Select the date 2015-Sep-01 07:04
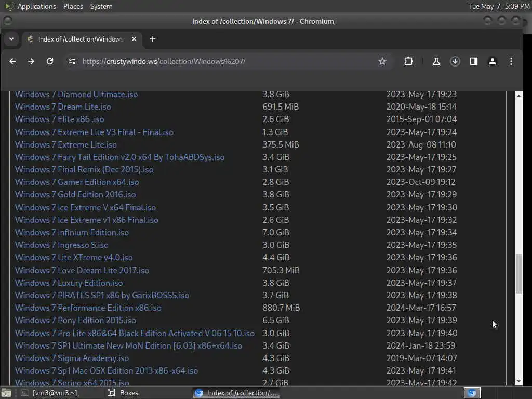This screenshot has height=399, width=532. 421,119
